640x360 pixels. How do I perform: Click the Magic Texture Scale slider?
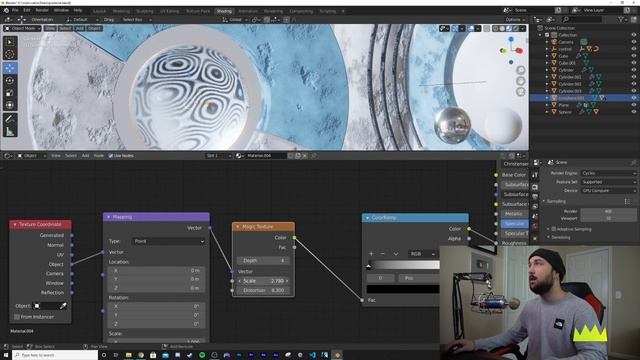(263, 281)
